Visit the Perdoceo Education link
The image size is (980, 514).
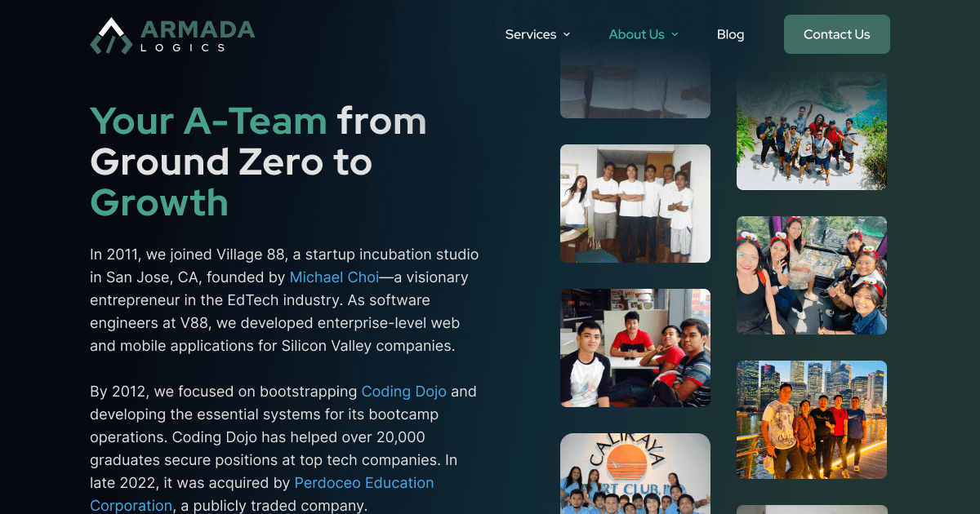363,483
